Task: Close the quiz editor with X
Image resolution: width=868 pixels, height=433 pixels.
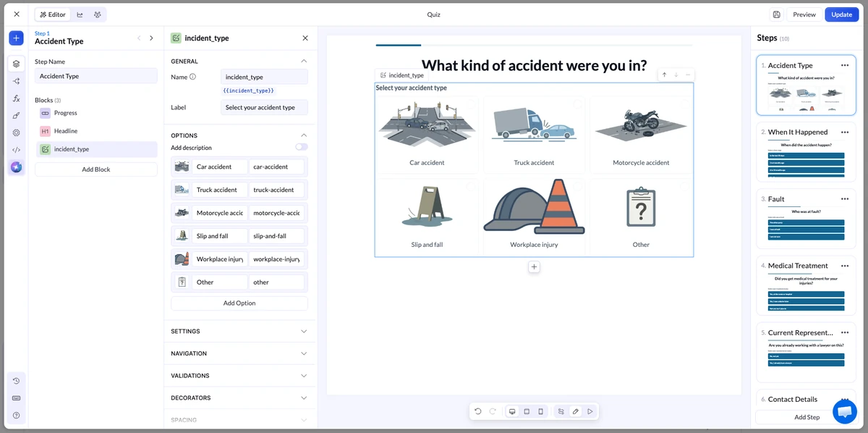Action: pyautogui.click(x=17, y=14)
